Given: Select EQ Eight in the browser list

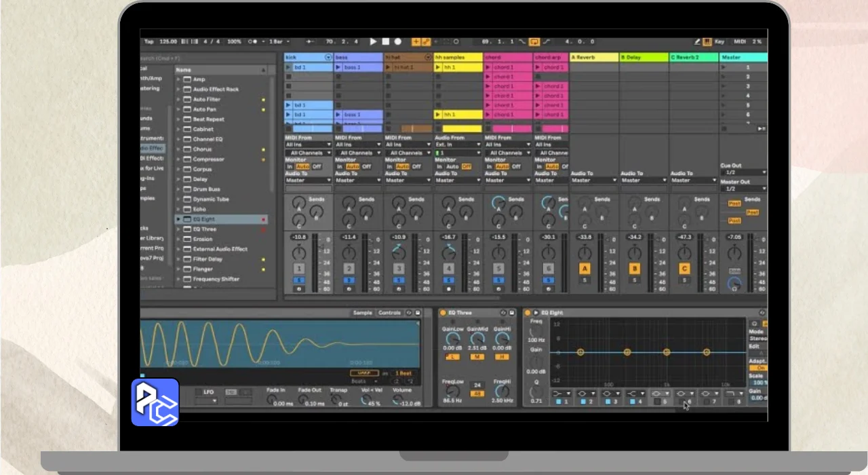Looking at the screenshot, I should pyautogui.click(x=204, y=219).
